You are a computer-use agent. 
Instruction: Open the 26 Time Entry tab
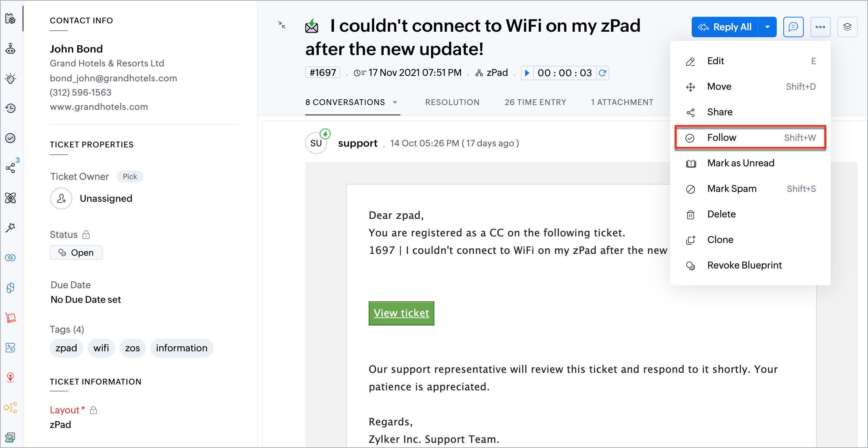(x=535, y=103)
